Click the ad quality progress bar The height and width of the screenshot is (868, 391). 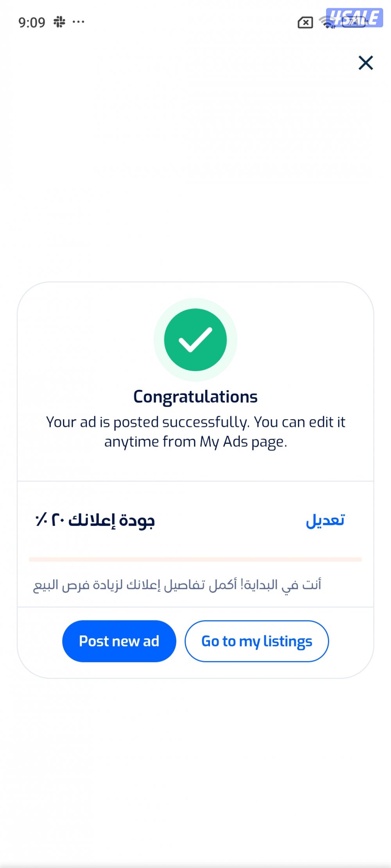pyautogui.click(x=195, y=559)
